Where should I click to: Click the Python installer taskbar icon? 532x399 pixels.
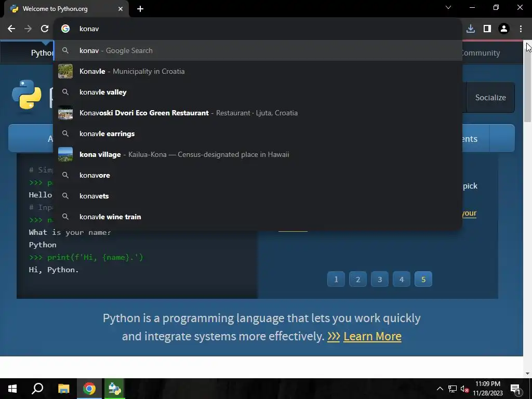pos(114,389)
